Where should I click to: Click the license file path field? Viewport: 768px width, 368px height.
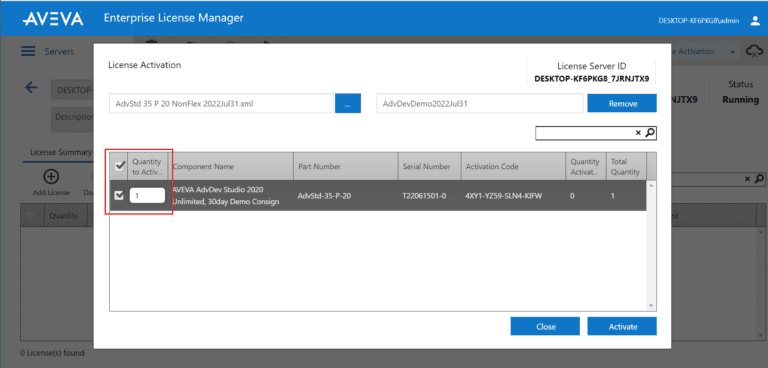click(221, 103)
